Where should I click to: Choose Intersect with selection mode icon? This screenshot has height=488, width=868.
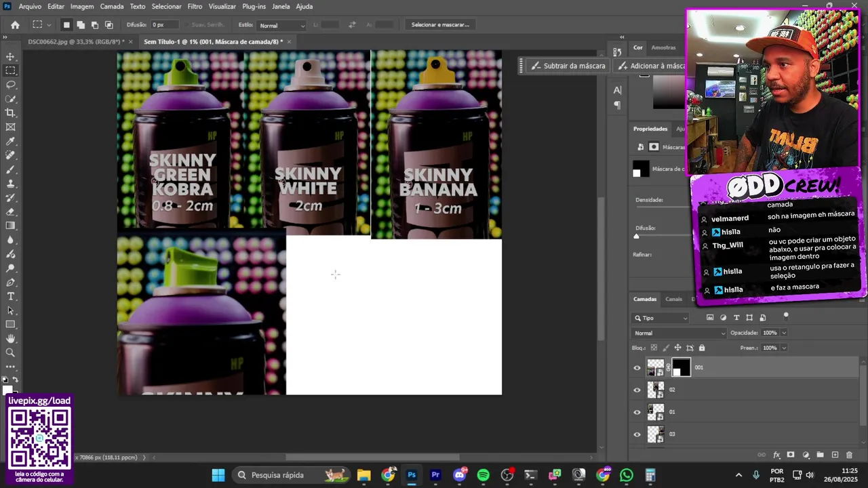pos(108,25)
